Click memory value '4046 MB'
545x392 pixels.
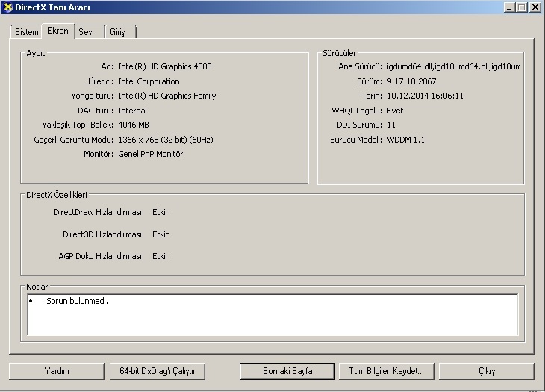(134, 125)
